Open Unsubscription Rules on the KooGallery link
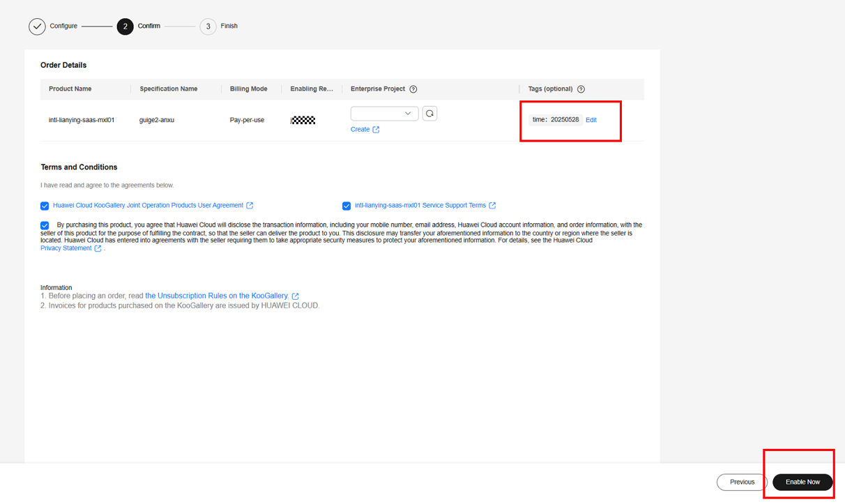845x504 pixels. (x=217, y=296)
